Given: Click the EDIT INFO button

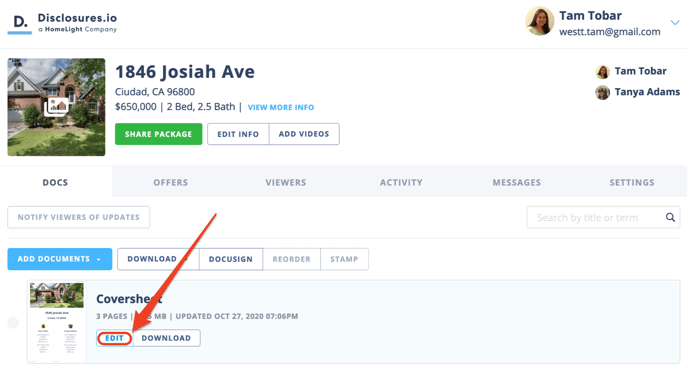Looking at the screenshot, I should coord(238,134).
